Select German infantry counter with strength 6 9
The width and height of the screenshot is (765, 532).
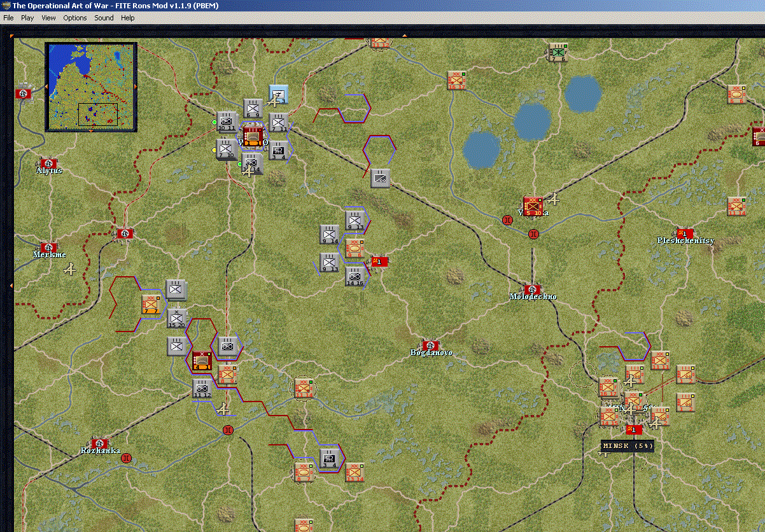pyautogui.click(x=253, y=109)
